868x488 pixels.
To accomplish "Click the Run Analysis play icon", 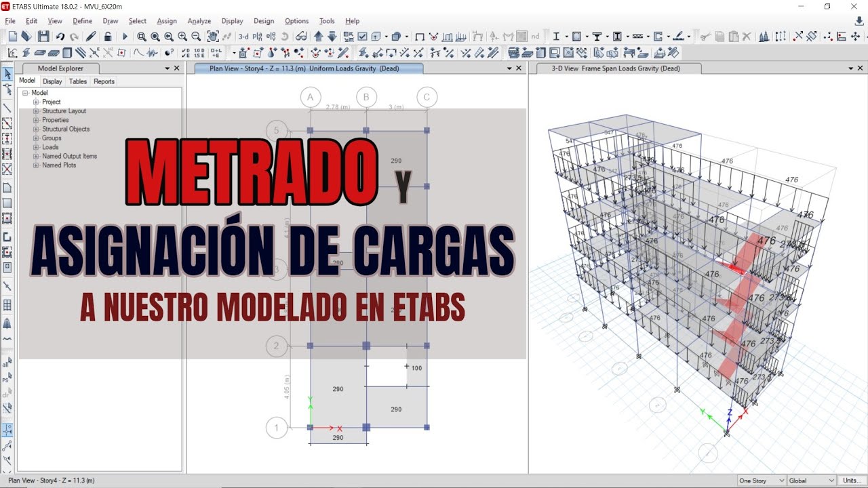I will pos(125,36).
